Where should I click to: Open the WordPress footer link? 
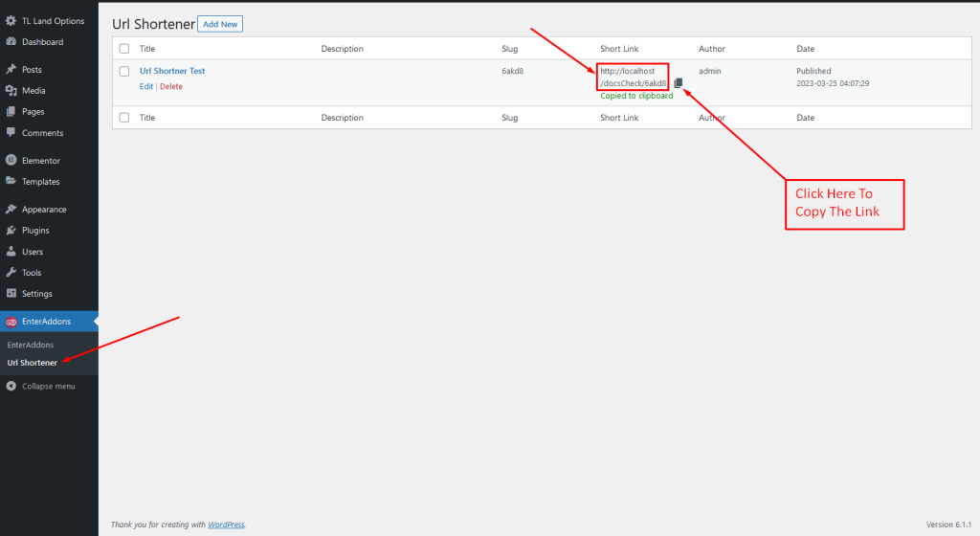click(x=226, y=525)
